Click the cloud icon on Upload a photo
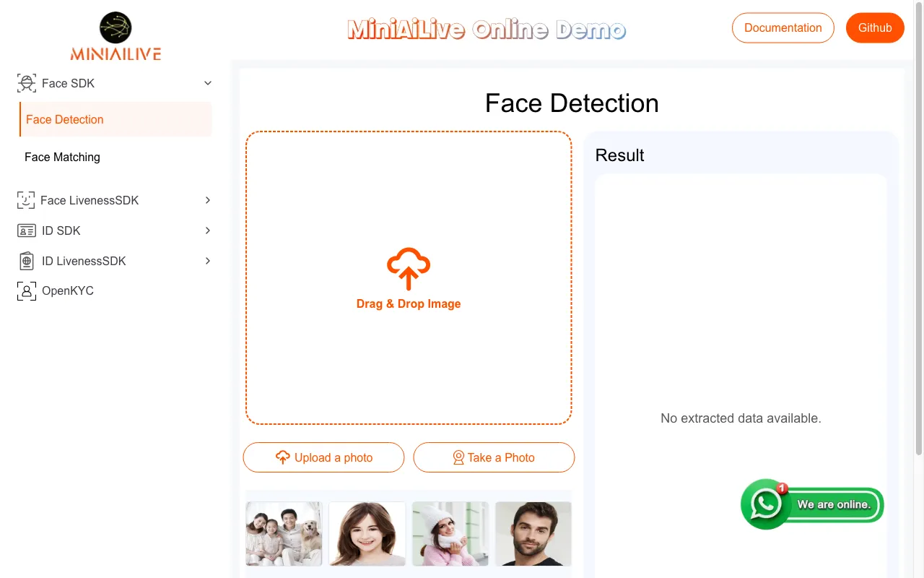Image resolution: width=924 pixels, height=578 pixels. [x=283, y=457]
